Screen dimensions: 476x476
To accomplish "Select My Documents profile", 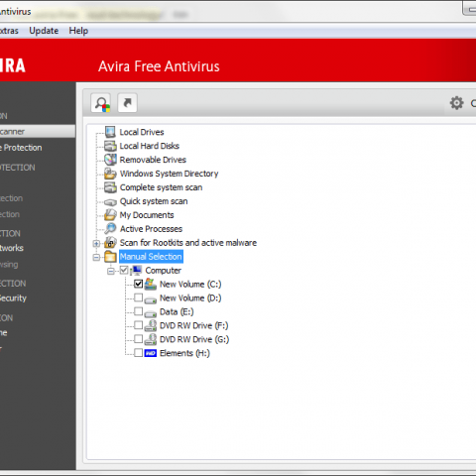I will (147, 215).
